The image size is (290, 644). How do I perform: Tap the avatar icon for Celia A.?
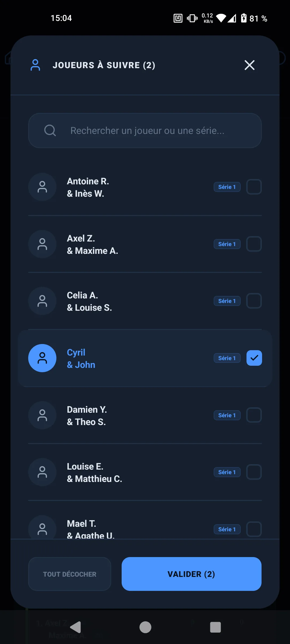pos(42,301)
